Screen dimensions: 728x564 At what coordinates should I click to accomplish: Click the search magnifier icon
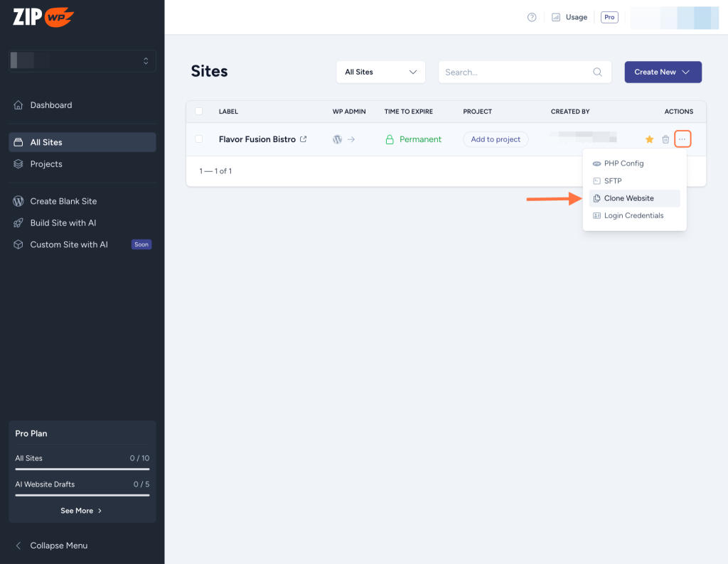597,72
